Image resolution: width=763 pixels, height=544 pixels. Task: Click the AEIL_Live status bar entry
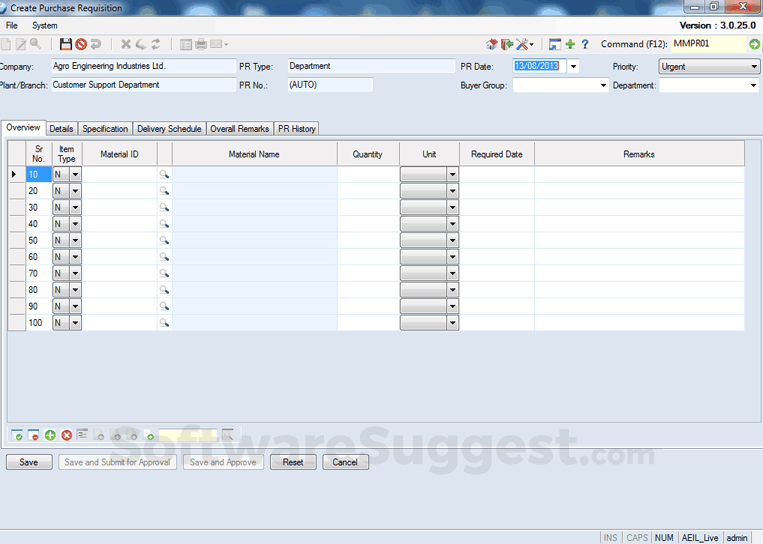tap(700, 538)
